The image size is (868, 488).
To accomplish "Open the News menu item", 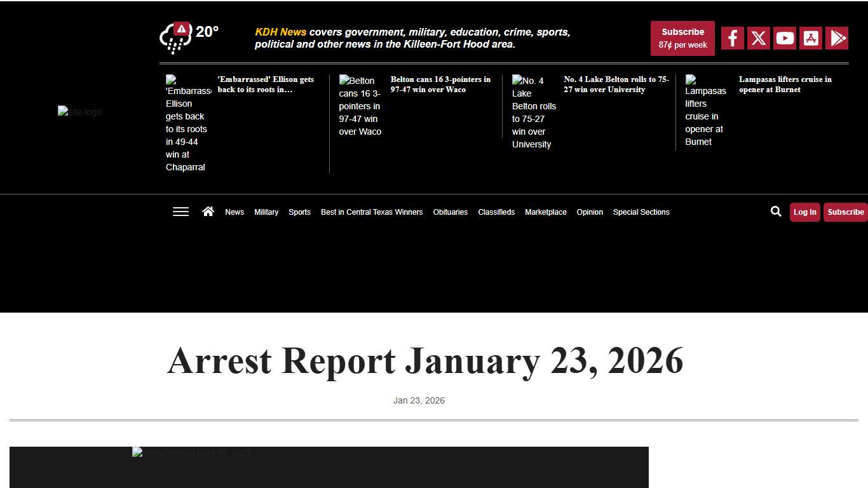I will click(x=234, y=212).
